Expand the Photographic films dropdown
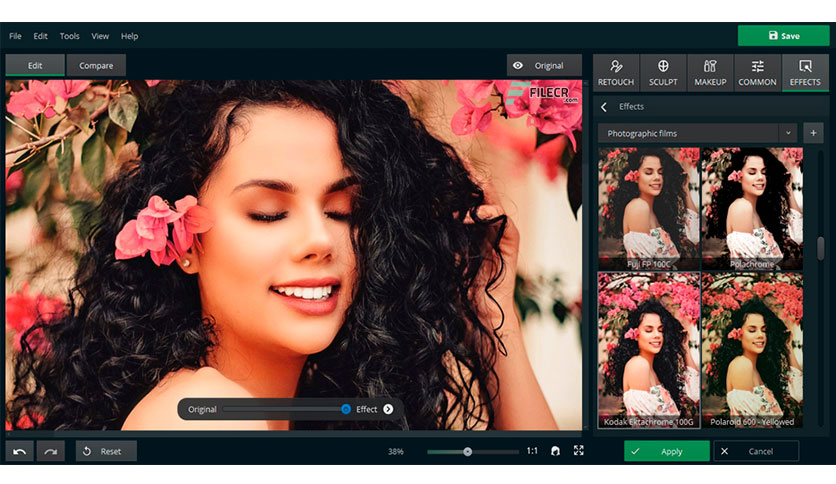The width and height of the screenshot is (836, 484). 788,133
